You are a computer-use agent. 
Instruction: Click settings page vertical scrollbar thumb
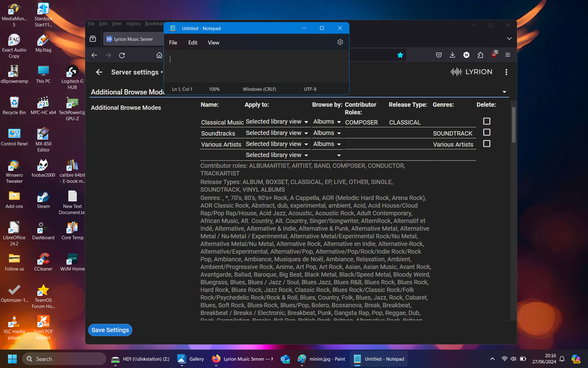[514, 125]
